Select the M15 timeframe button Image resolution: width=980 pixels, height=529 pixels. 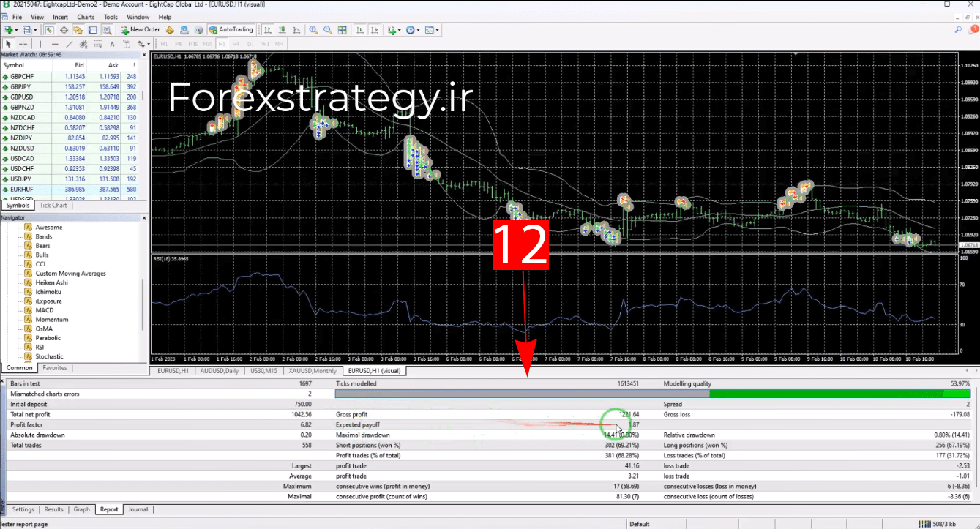tap(193, 44)
